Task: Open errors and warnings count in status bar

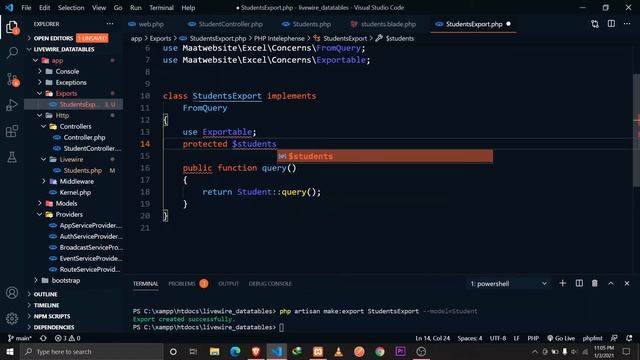Action: point(67,338)
